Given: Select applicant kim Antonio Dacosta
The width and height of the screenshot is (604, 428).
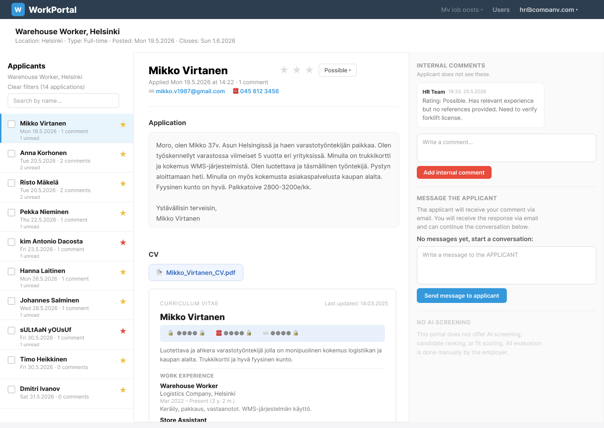Looking at the screenshot, I should [x=67, y=247].
